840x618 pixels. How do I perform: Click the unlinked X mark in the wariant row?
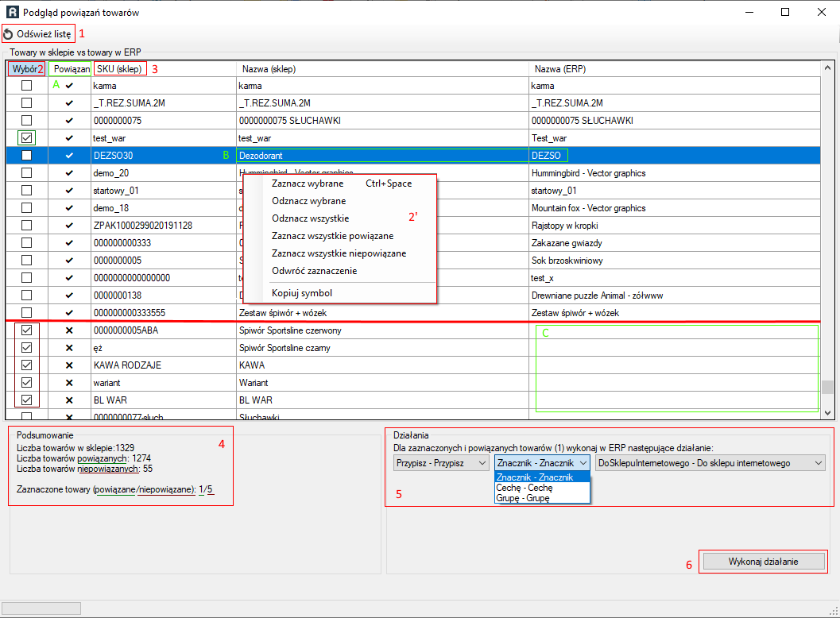click(x=69, y=383)
